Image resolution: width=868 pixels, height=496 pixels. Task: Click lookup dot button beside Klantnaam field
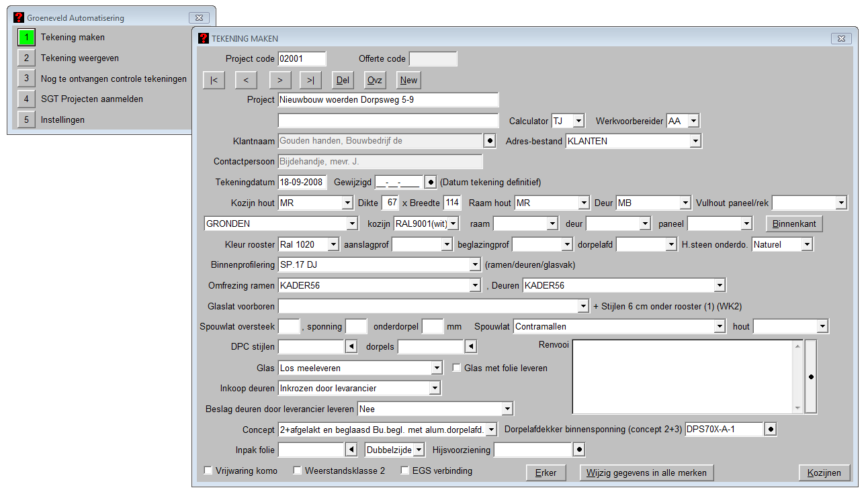tap(490, 141)
